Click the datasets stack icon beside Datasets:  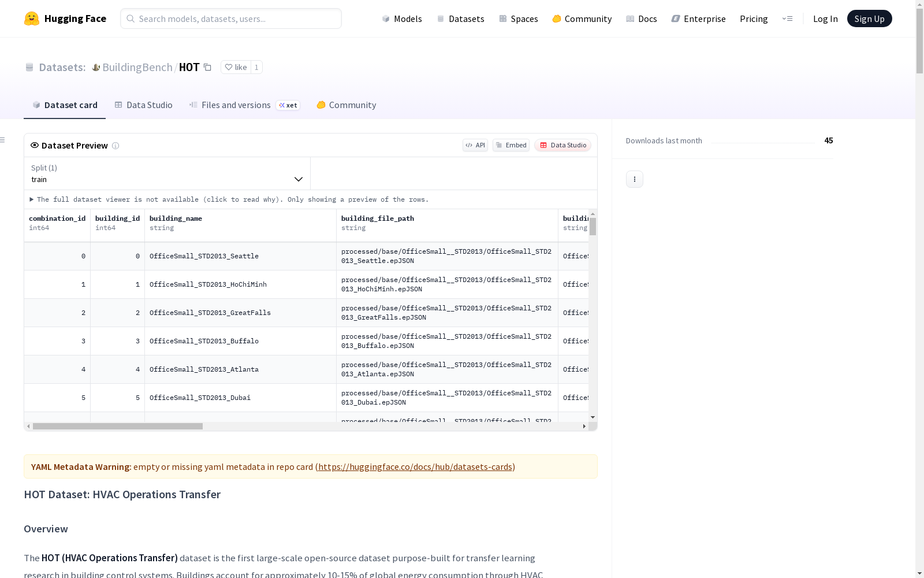click(29, 68)
